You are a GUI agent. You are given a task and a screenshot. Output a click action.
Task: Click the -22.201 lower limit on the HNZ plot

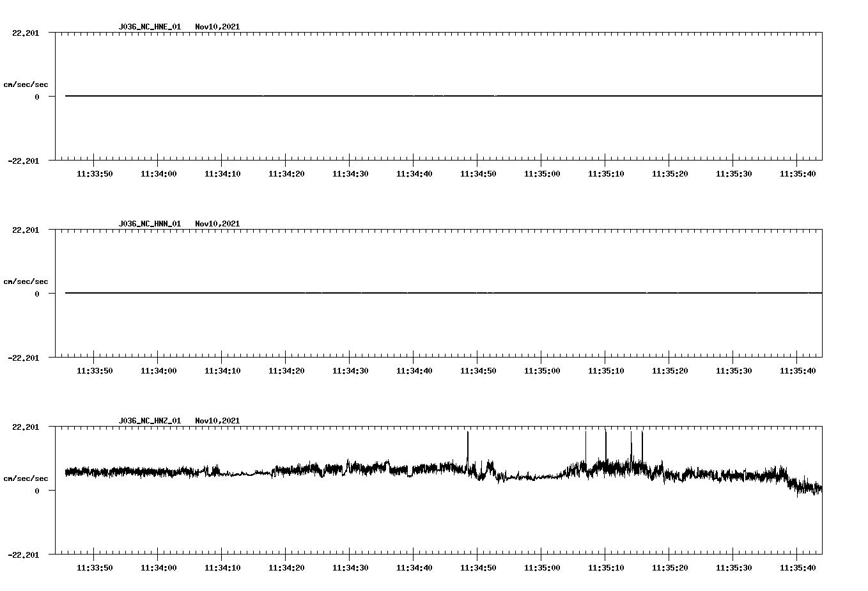pos(23,555)
